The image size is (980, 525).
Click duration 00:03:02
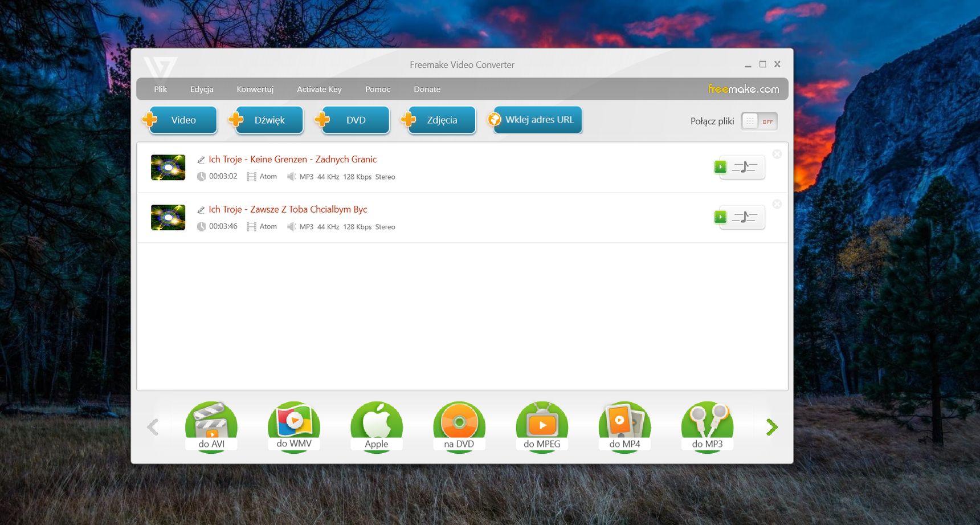coord(223,176)
